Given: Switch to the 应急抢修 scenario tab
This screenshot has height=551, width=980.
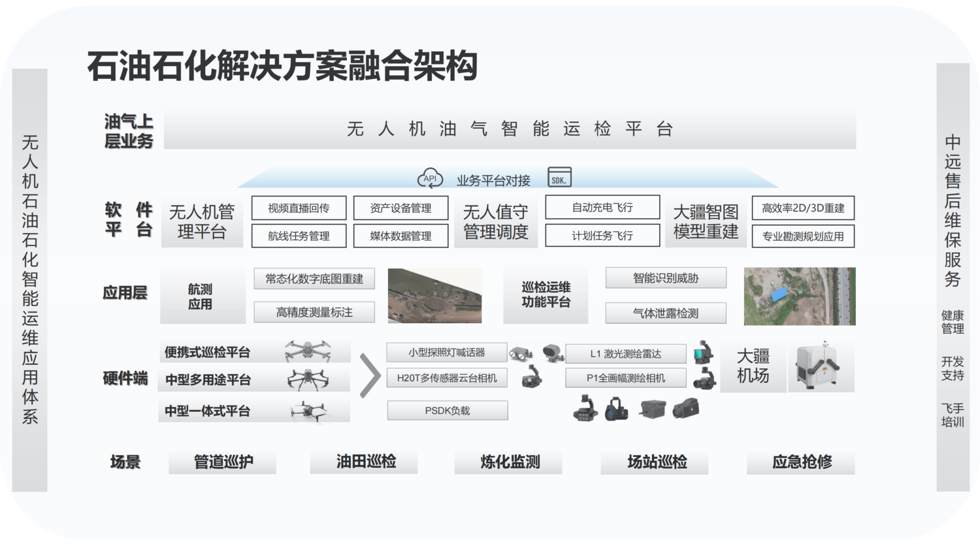Looking at the screenshot, I should tap(801, 462).
